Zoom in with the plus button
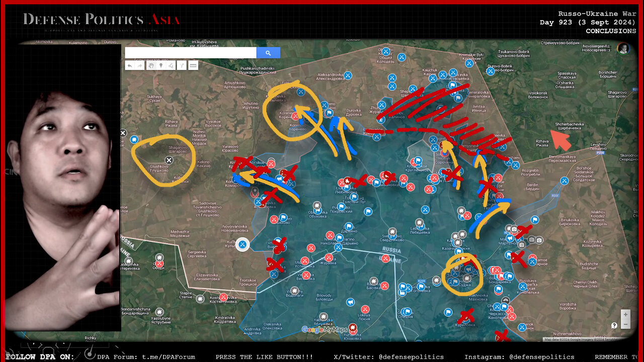Screen dimensions: 644x362 pyautogui.click(x=625, y=314)
